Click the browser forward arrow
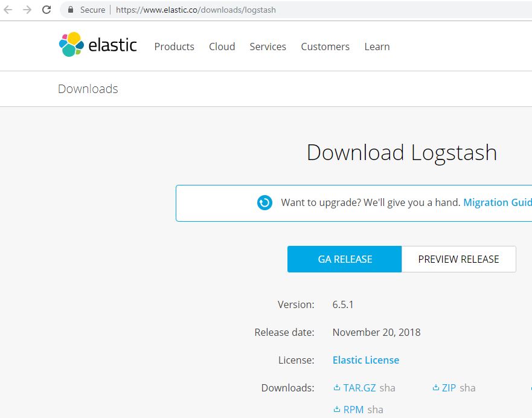 click(27, 10)
